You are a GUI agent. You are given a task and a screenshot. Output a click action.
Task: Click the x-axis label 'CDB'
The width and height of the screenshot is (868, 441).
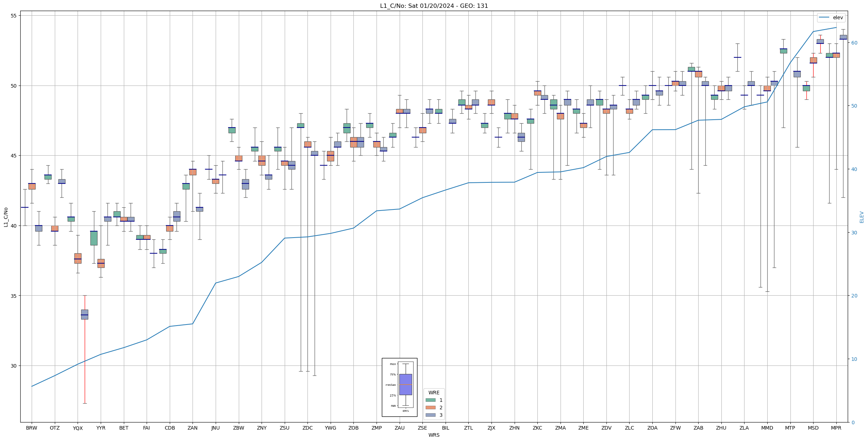coord(170,428)
